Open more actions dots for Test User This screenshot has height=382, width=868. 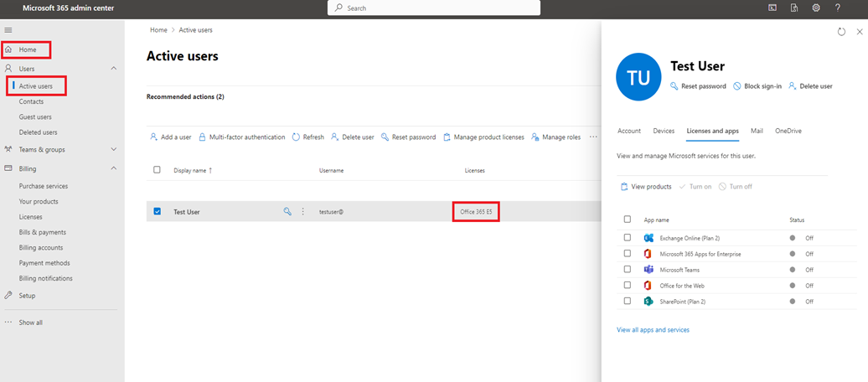pos(303,212)
